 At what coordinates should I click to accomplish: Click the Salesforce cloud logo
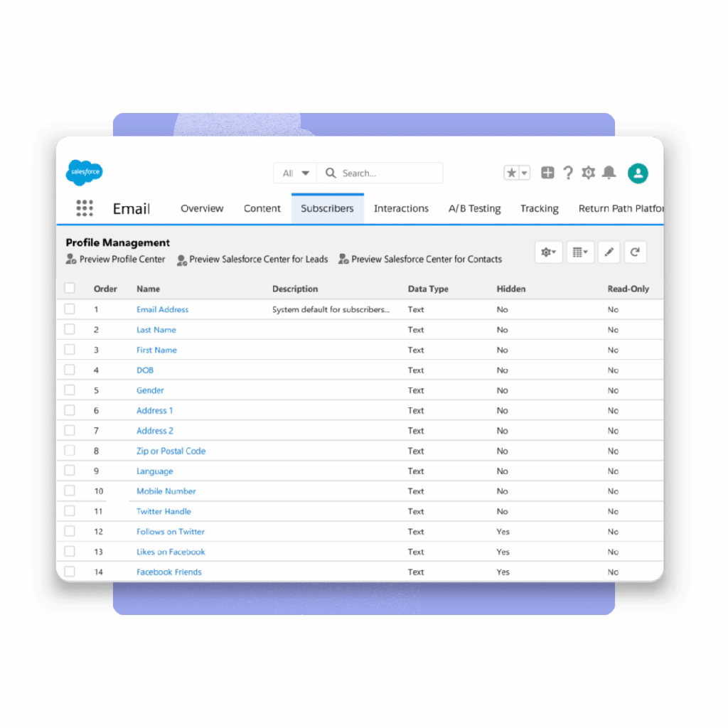click(x=85, y=172)
